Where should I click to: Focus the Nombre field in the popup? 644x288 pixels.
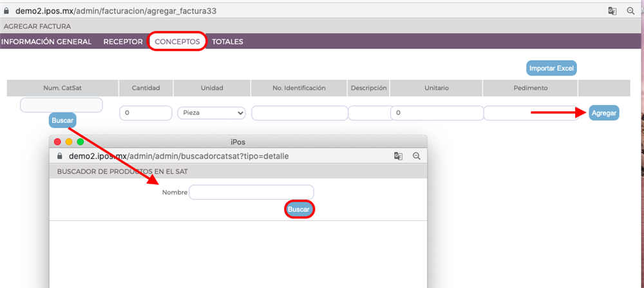point(251,192)
